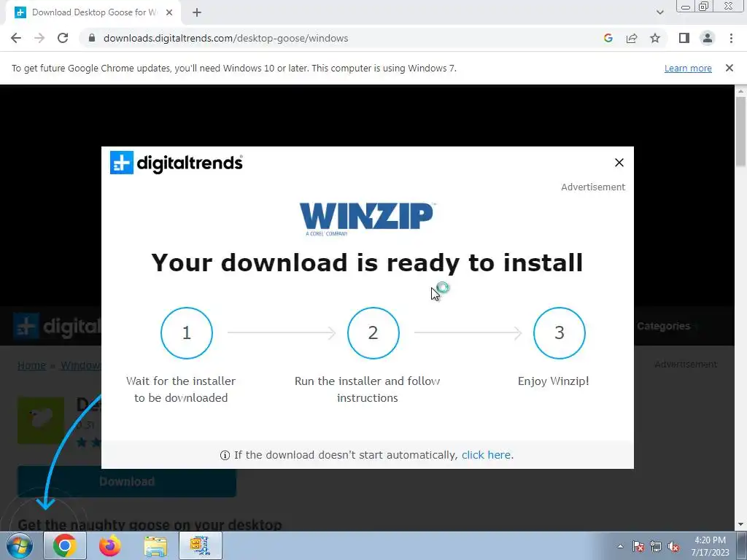This screenshot has height=560, width=747.
Task: Click the page vertical scrollbar thumb
Action: pyautogui.click(x=740, y=132)
